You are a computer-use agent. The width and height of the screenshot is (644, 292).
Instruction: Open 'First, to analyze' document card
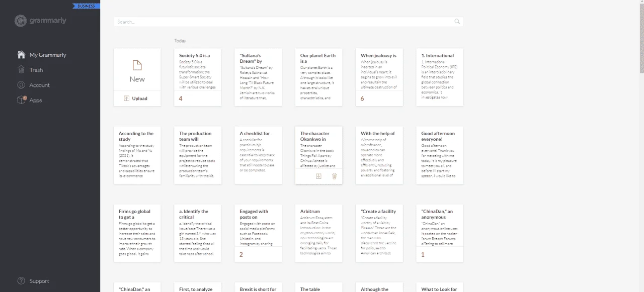click(x=198, y=287)
